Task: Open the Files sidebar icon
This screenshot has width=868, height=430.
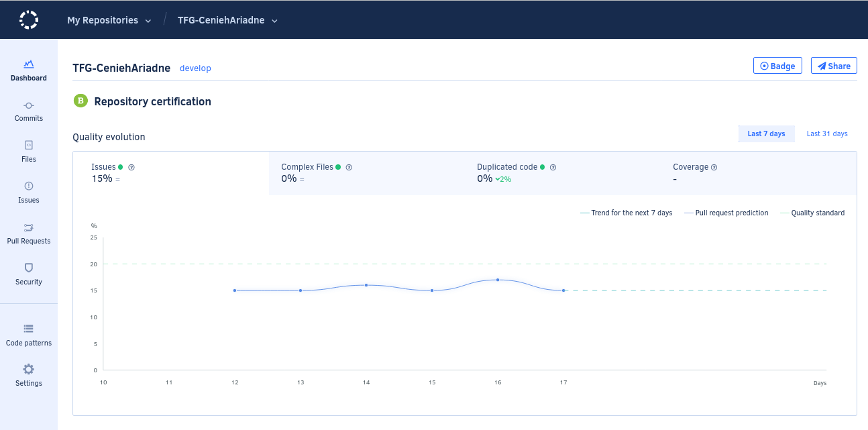Action: click(x=29, y=145)
